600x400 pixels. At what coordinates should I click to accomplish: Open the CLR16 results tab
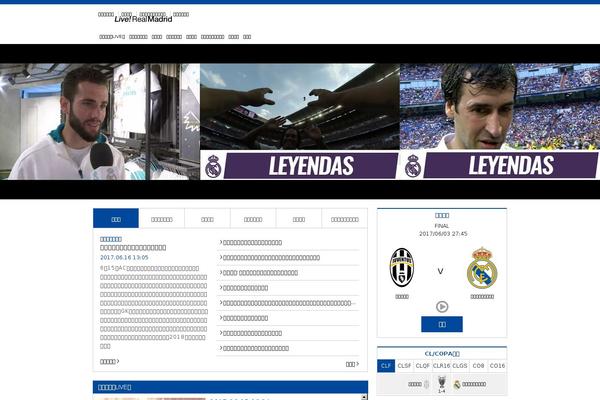click(441, 366)
